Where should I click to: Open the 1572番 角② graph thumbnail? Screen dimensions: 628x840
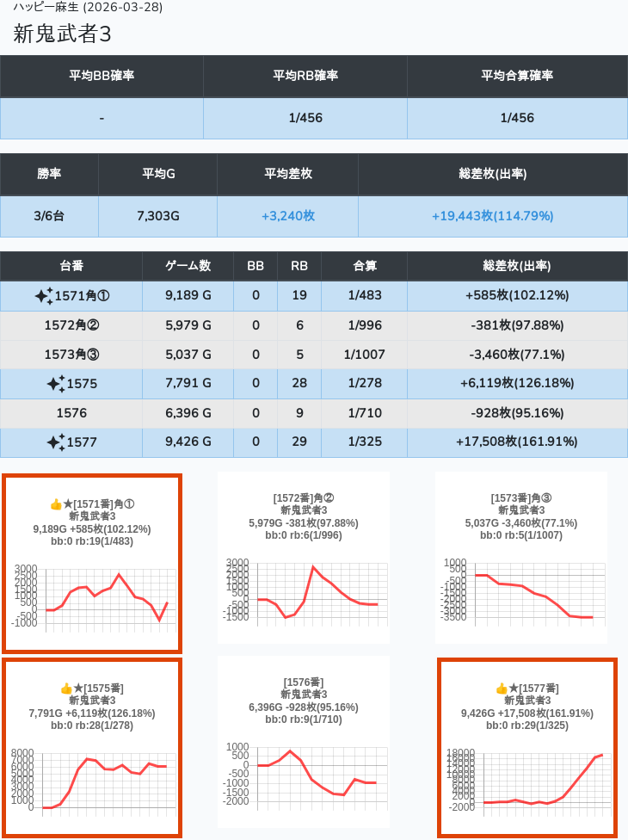(303, 590)
